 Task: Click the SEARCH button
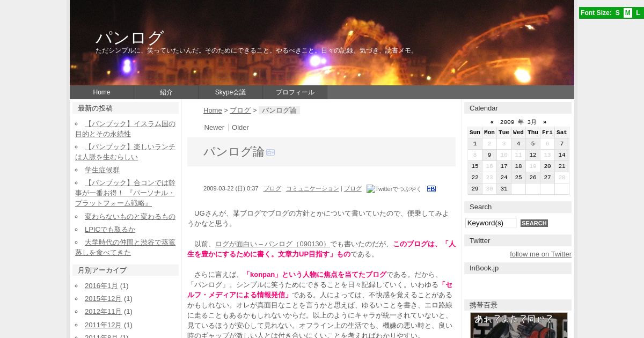click(x=534, y=223)
